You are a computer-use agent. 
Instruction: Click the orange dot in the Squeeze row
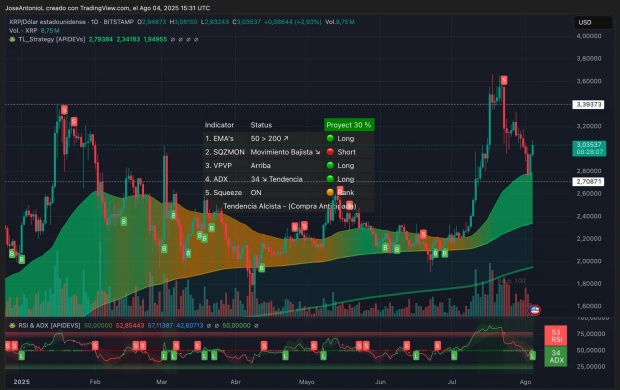coord(330,193)
